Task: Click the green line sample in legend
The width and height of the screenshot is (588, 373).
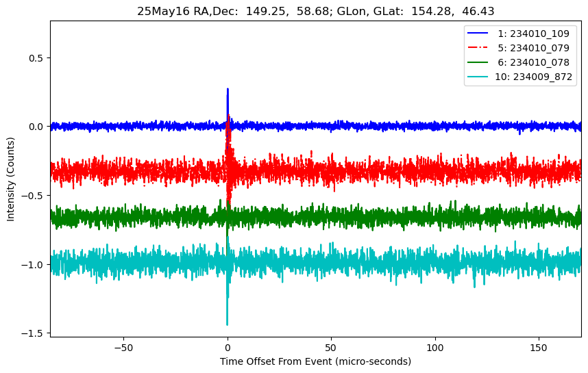Action: [x=478, y=62]
